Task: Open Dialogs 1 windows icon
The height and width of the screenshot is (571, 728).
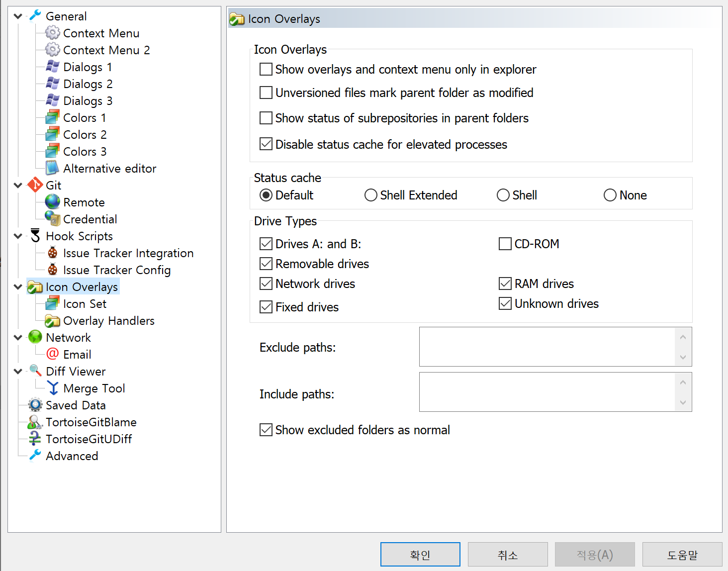Action: 53,67
